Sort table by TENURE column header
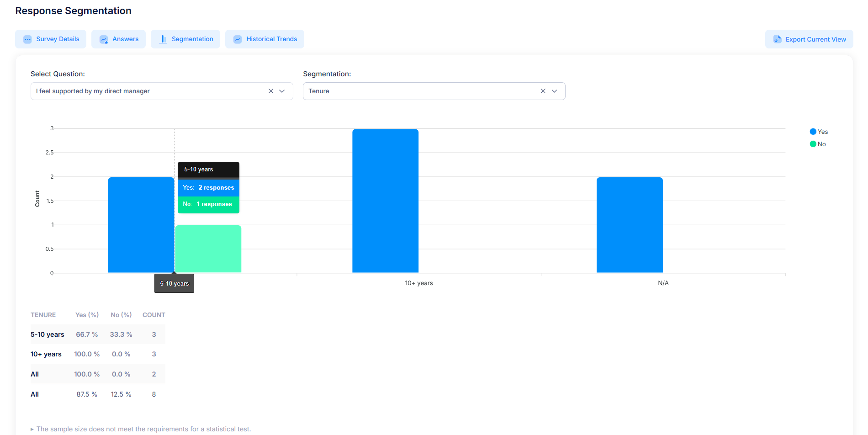 pos(43,315)
